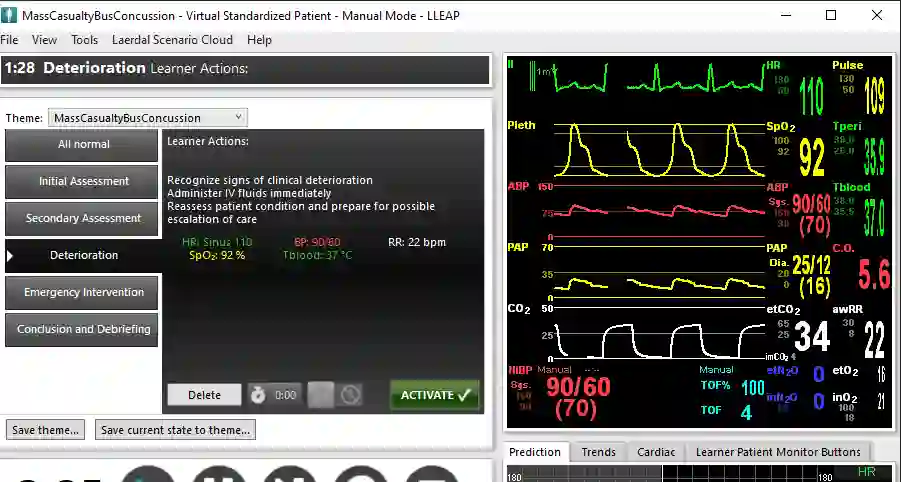
Task: Maximize the LLEAP window
Action: (x=831, y=15)
